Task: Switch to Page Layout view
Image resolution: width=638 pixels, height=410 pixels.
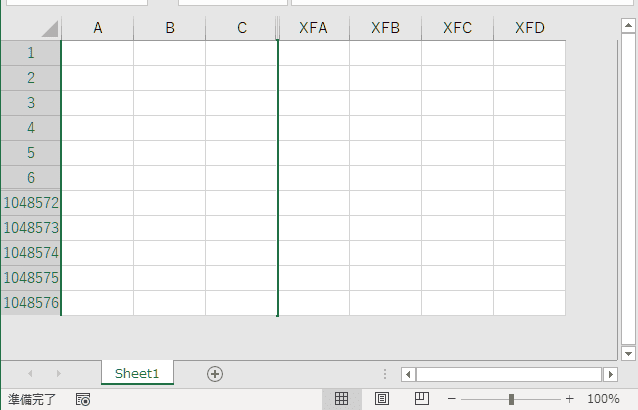Action: (381, 399)
